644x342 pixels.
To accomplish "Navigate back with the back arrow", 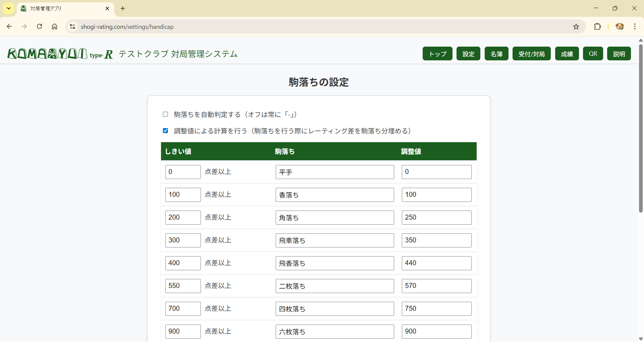I will [x=9, y=26].
